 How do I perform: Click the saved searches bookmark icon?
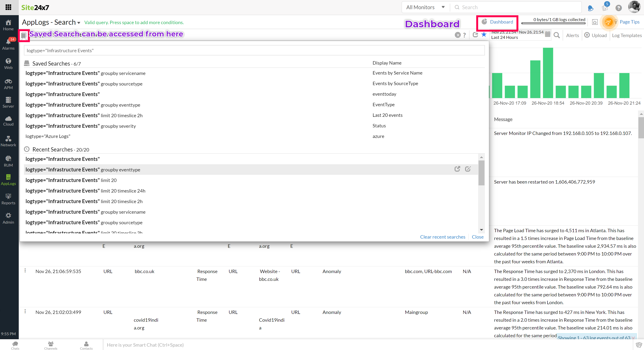click(x=24, y=35)
